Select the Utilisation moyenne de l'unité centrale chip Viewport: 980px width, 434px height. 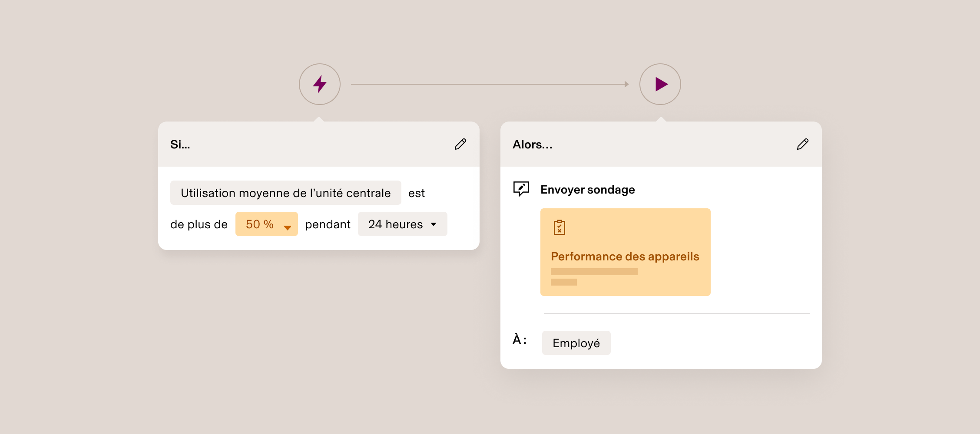coord(285,193)
